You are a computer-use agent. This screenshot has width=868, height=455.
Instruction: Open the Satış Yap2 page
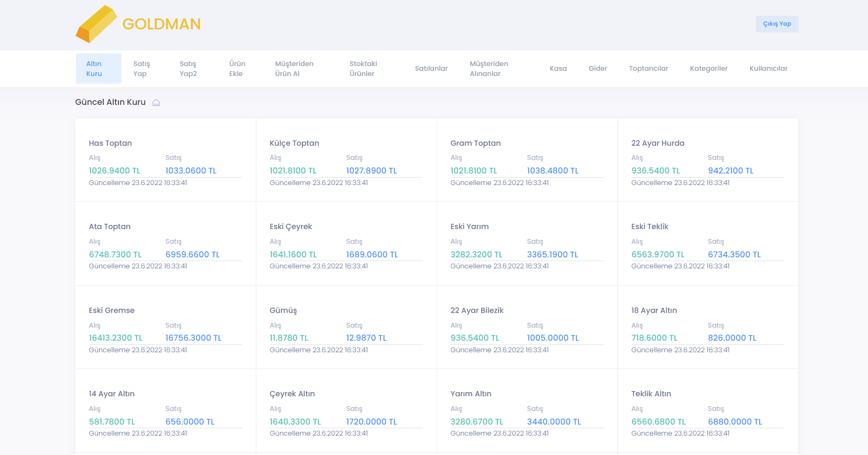[x=188, y=69]
